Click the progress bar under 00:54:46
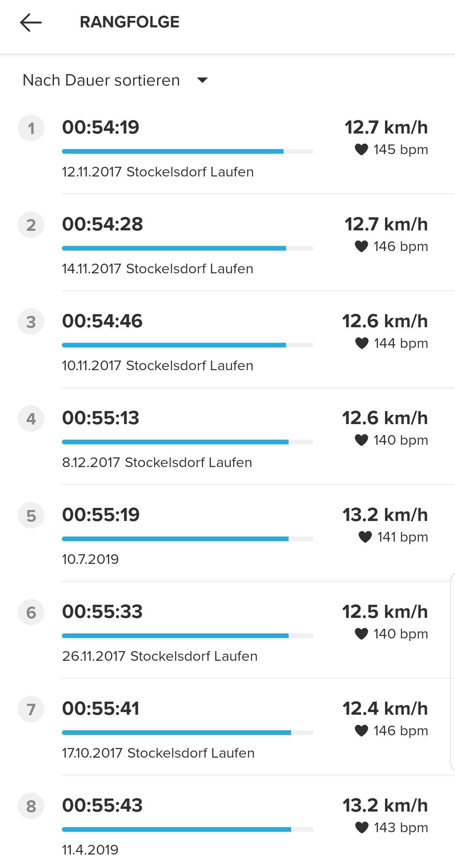455x868 pixels. click(187, 345)
